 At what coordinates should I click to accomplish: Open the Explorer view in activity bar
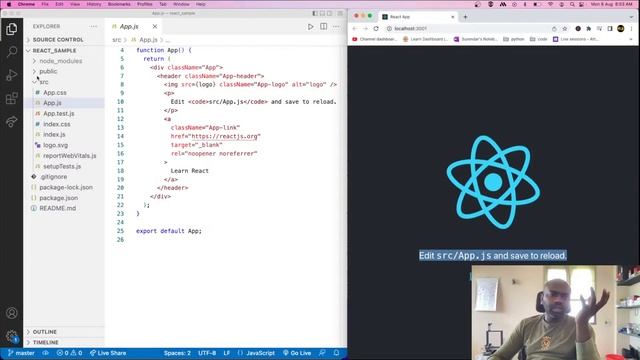(11, 29)
